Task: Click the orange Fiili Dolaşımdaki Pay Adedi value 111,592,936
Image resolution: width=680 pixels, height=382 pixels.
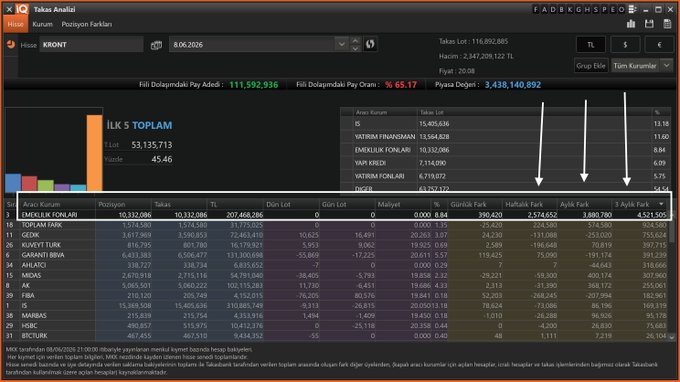Action: (254, 85)
